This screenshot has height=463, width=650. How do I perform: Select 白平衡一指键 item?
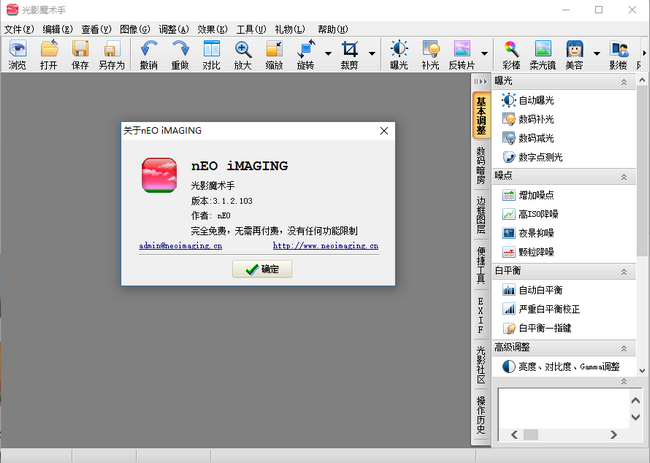(x=536, y=328)
